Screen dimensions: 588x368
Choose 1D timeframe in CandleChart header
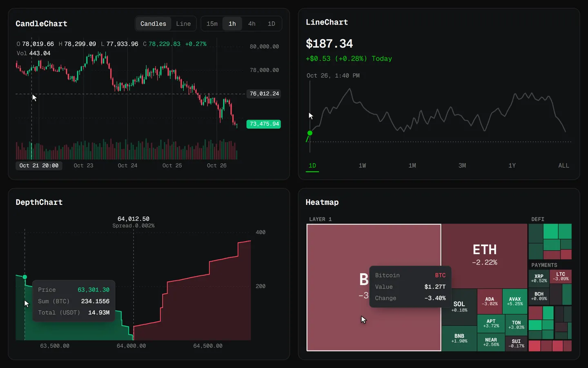[271, 24]
